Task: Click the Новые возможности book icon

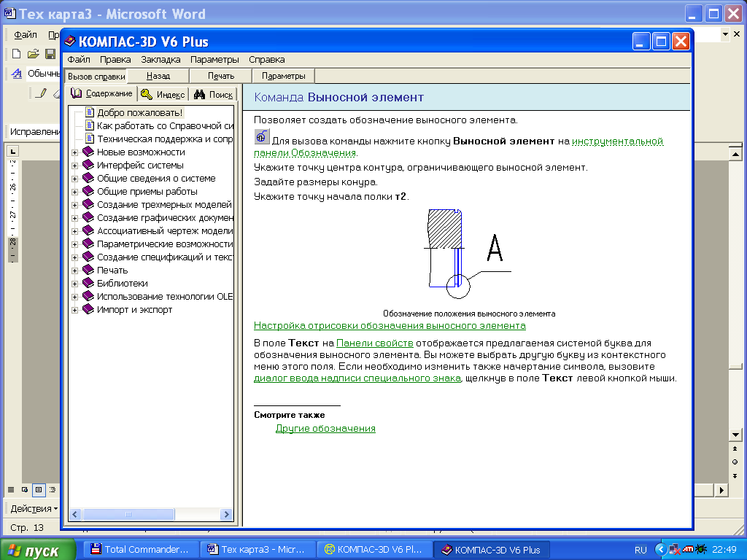Action: click(x=88, y=152)
